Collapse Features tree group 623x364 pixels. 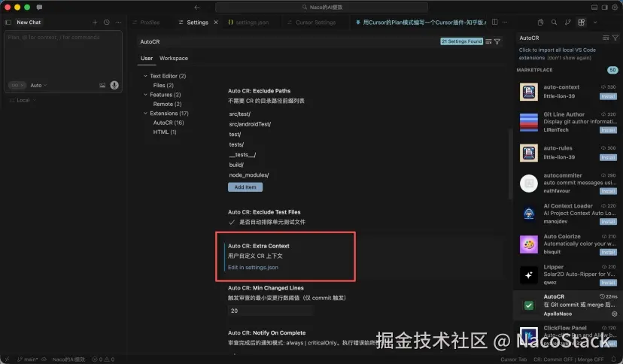click(145, 95)
